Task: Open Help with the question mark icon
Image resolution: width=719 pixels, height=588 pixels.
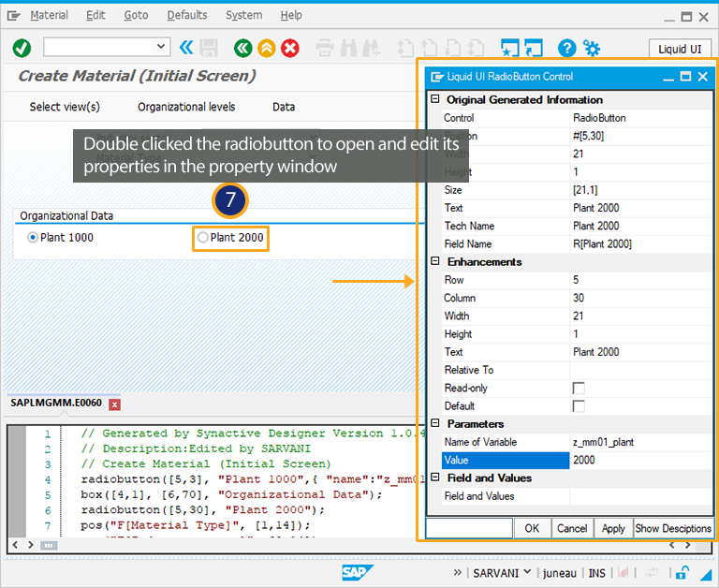Action: click(566, 48)
